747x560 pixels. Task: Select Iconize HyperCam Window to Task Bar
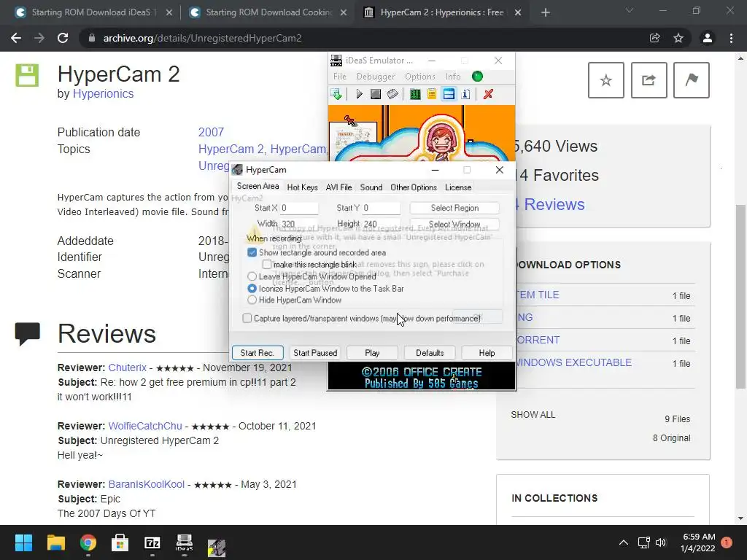click(x=252, y=289)
